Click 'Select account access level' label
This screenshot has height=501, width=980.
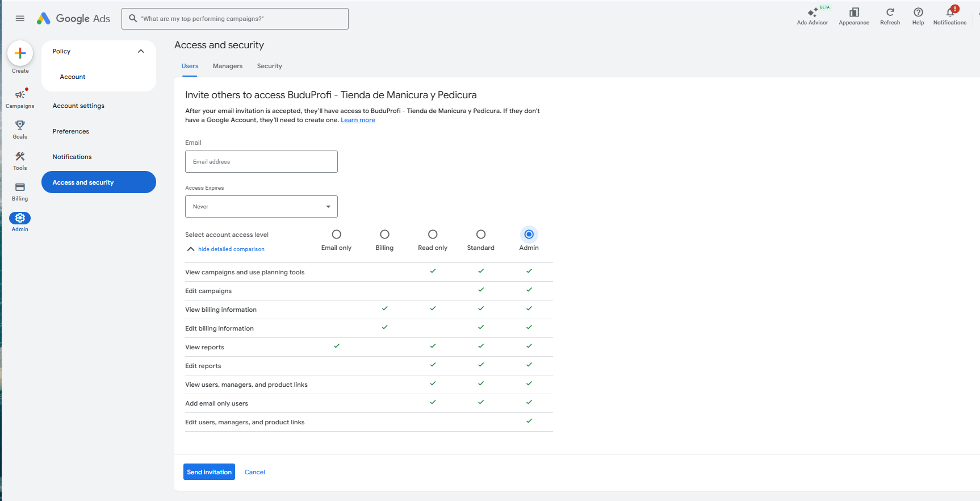pos(227,235)
